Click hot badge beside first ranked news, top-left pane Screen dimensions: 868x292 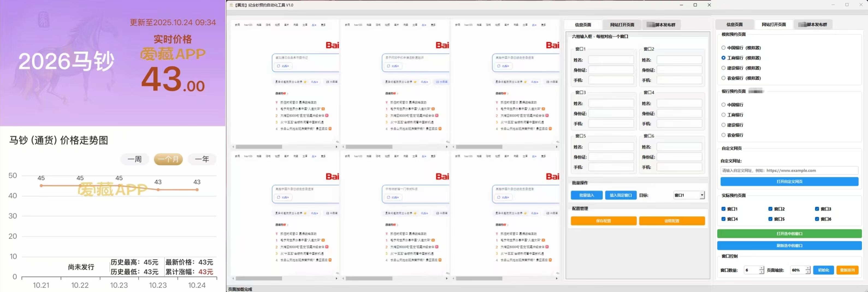point(323,109)
